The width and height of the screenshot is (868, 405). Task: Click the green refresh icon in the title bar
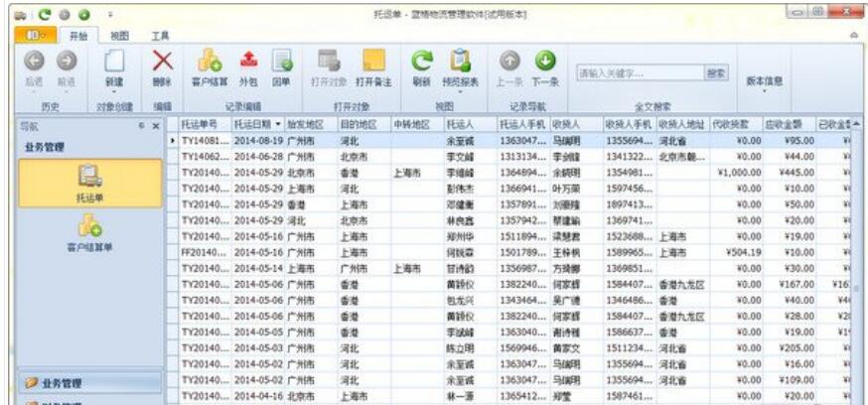45,14
